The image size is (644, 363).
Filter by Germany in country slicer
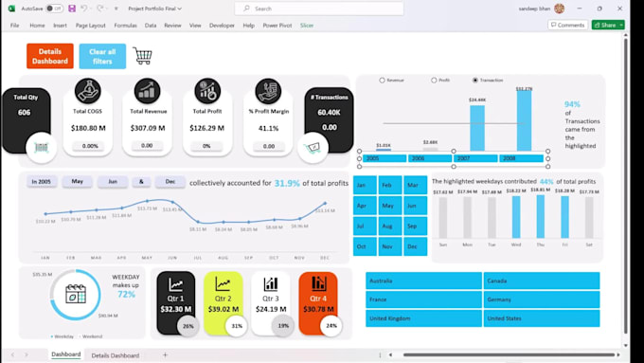[x=542, y=299]
